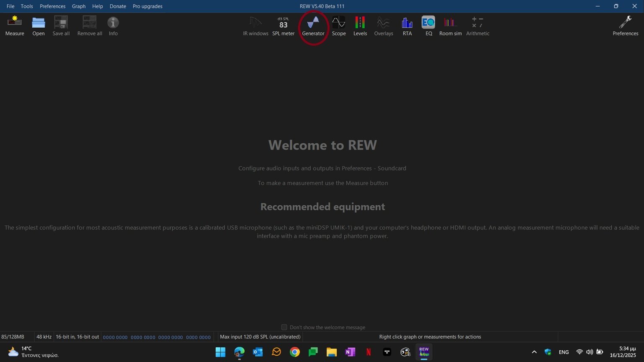Viewport: 644px width, 362px height.
Task: Click the Info toolbar icon
Action: coord(113,26)
